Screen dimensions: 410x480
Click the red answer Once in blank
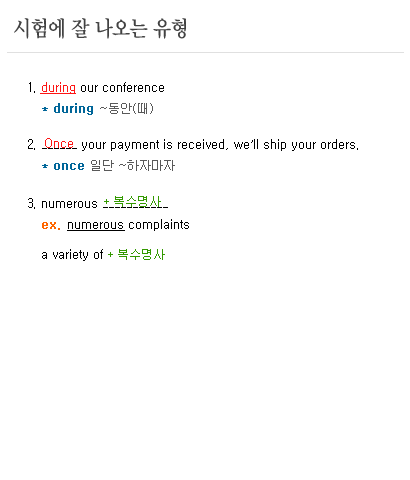(59, 144)
